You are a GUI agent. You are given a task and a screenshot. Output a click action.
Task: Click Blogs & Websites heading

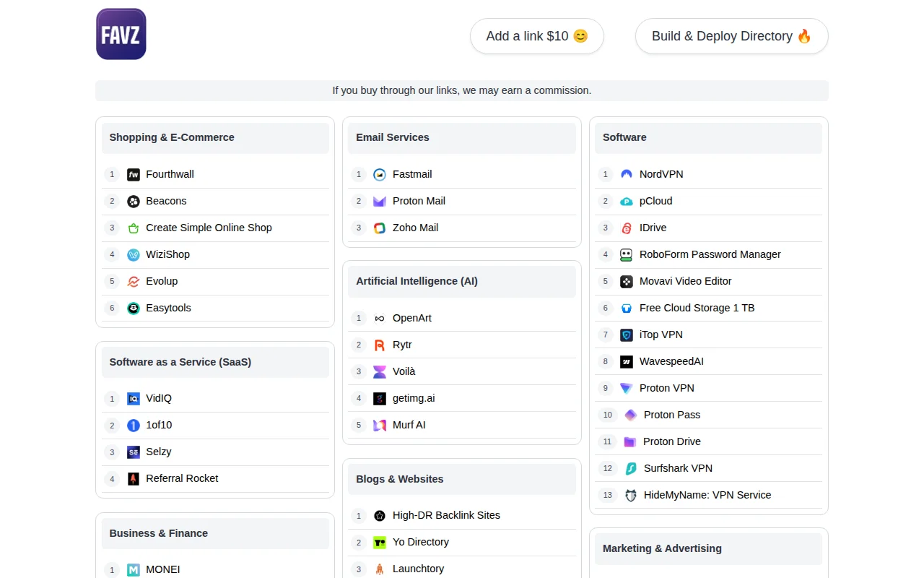(x=400, y=479)
